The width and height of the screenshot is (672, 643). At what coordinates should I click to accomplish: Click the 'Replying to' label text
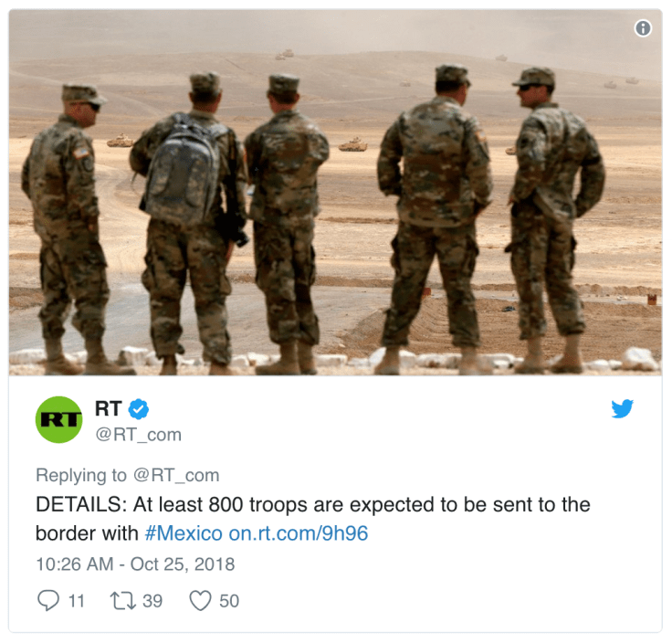tap(81, 475)
